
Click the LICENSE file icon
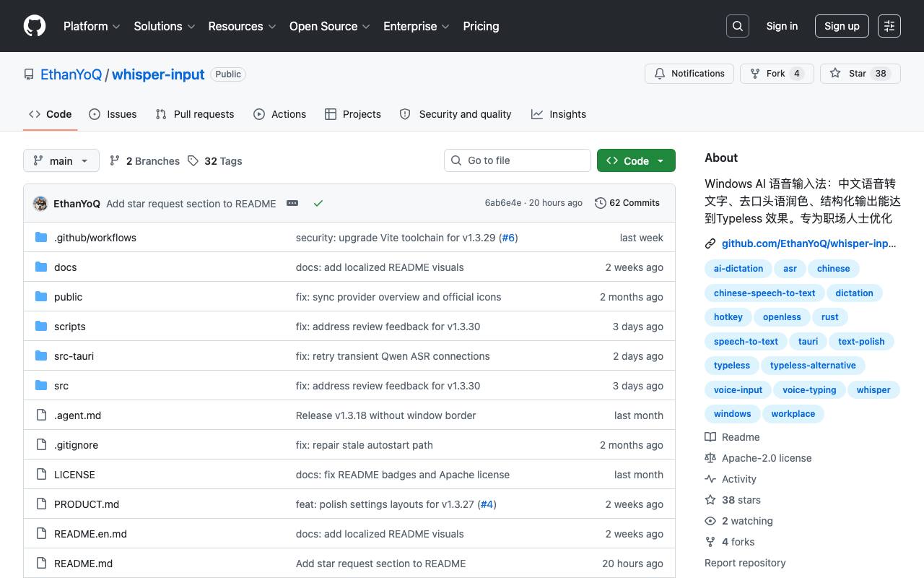coord(41,475)
